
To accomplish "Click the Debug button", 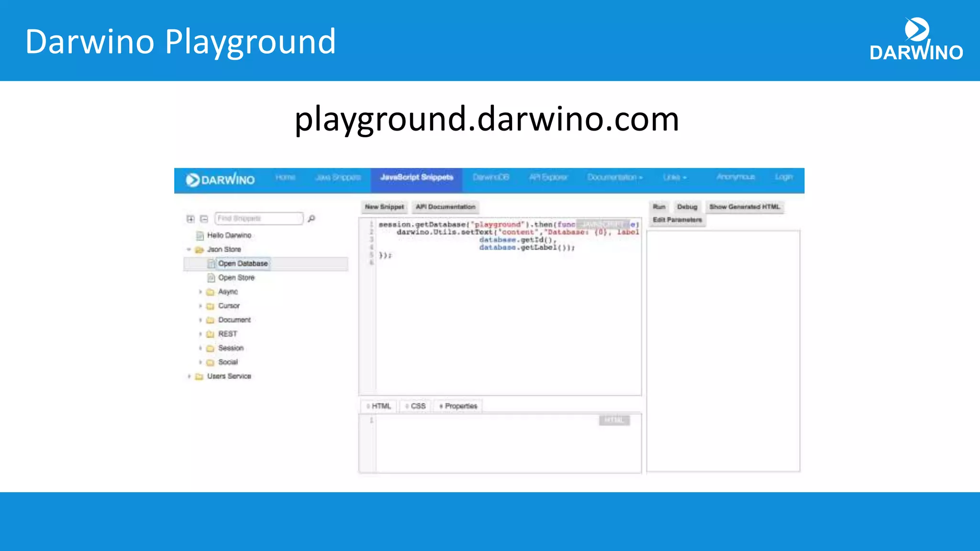I will tap(687, 207).
